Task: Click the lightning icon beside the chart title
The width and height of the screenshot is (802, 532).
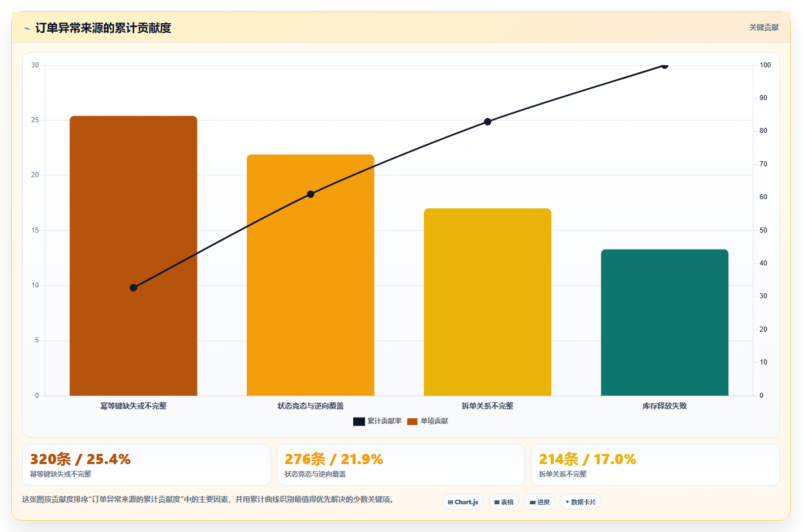Action: [27, 28]
